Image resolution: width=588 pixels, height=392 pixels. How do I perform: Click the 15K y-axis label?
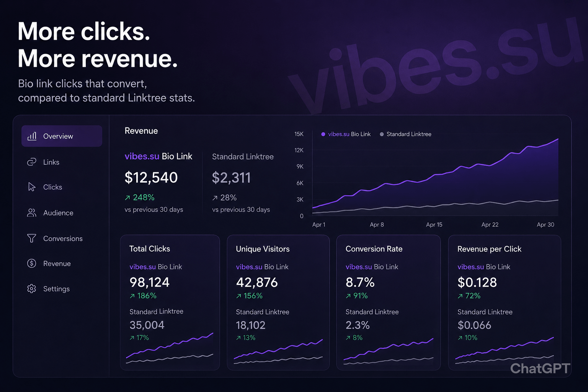299,134
